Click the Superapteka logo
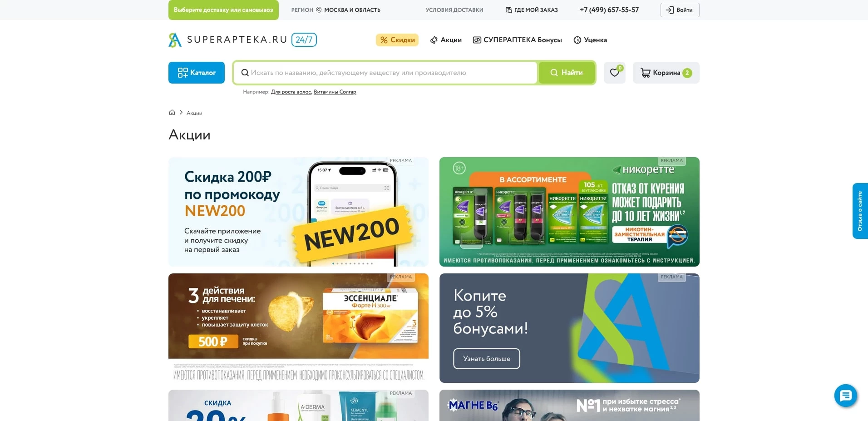Image resolution: width=868 pixels, height=421 pixels. (228, 40)
